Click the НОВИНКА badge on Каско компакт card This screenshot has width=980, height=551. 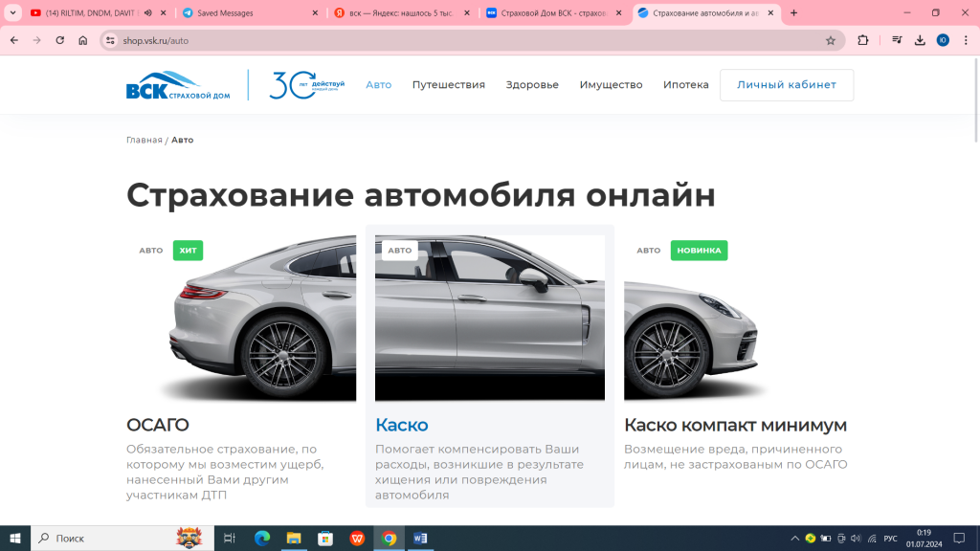699,251
